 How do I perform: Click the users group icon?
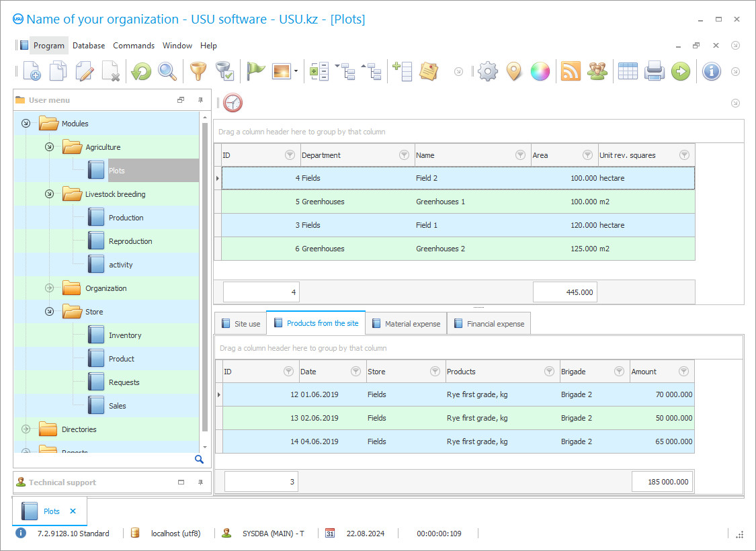click(x=597, y=71)
